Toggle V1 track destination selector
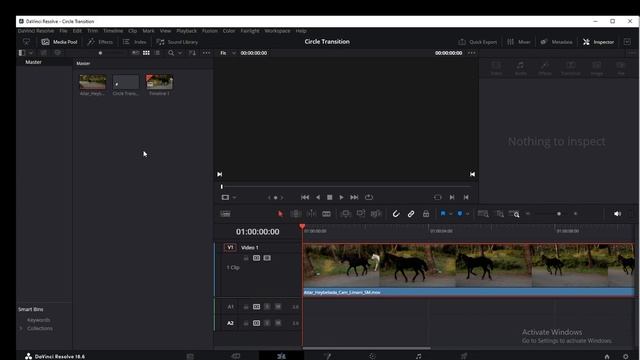This screenshot has width=640, height=360. [230, 247]
